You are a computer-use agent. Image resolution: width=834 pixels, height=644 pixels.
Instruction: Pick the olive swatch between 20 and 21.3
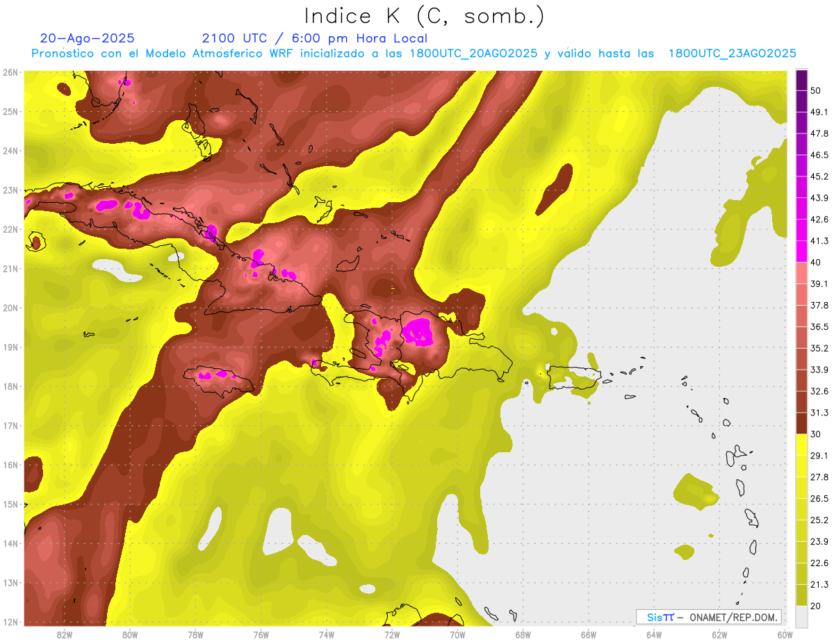801,595
